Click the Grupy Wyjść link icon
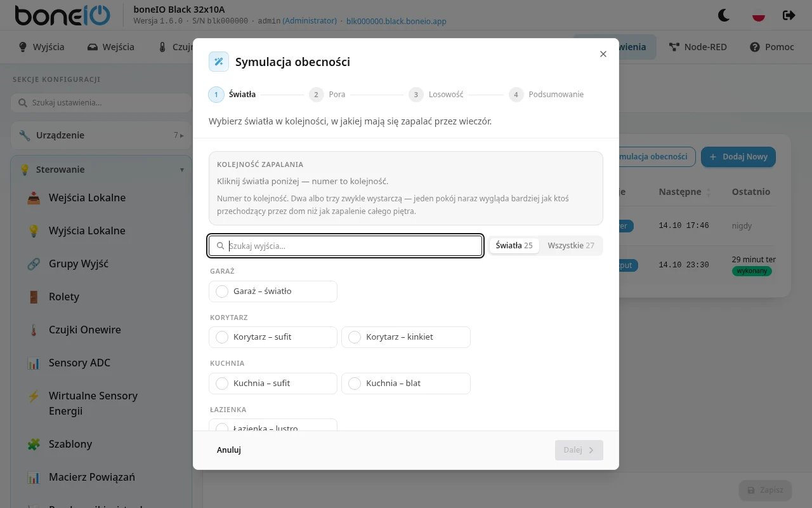This screenshot has width=812, height=508. point(34,264)
